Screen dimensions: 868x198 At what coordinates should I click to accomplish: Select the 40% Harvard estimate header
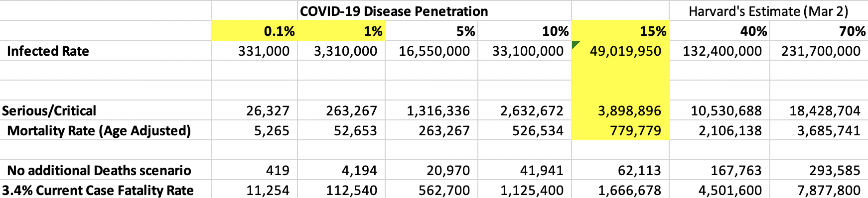tap(720, 31)
